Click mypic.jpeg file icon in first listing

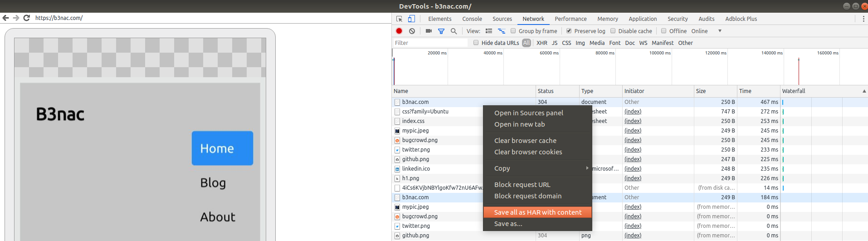397,131
